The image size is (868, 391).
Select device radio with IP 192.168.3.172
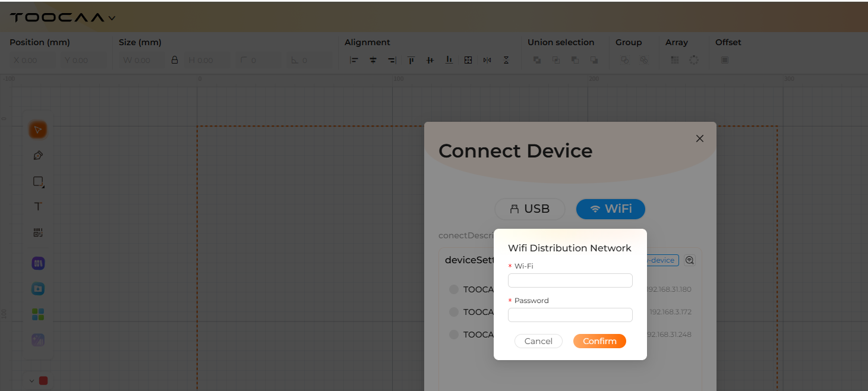(454, 312)
